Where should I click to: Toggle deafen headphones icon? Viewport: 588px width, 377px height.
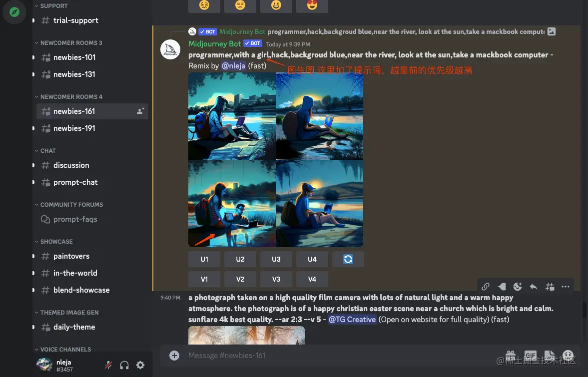pyautogui.click(x=124, y=365)
